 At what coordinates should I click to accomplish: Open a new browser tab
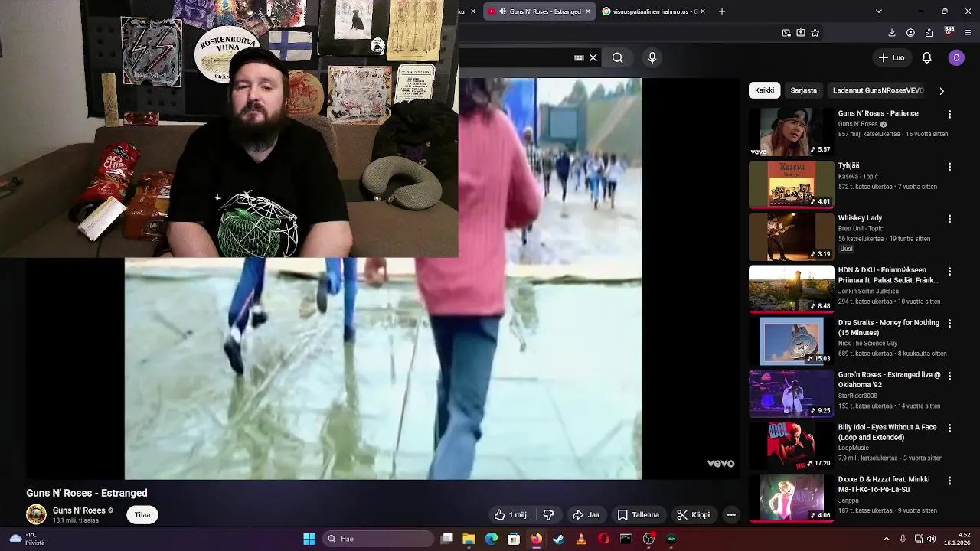[x=721, y=11]
